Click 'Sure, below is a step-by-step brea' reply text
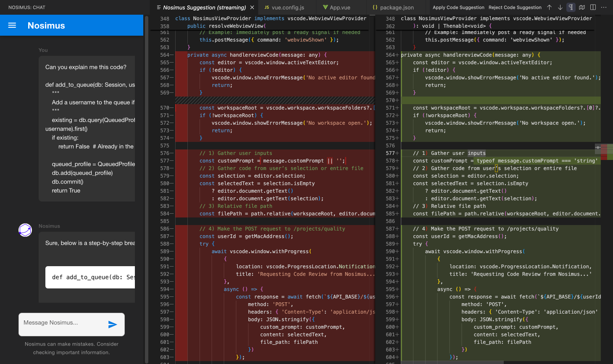 pyautogui.click(x=90, y=243)
